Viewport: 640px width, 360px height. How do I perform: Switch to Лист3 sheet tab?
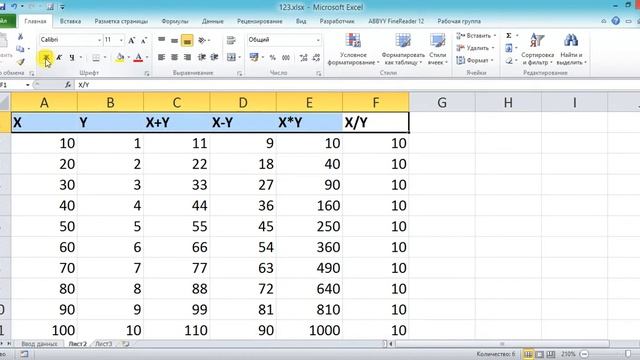click(103, 344)
